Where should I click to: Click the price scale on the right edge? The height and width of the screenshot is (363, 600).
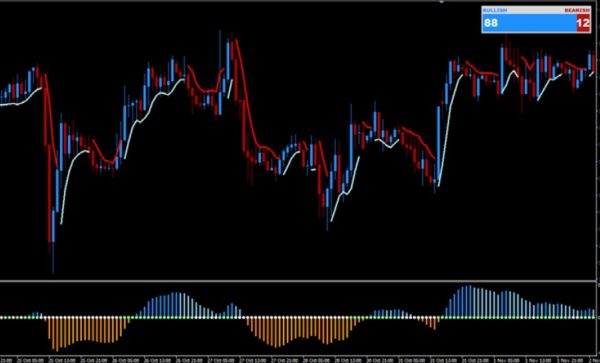598,142
